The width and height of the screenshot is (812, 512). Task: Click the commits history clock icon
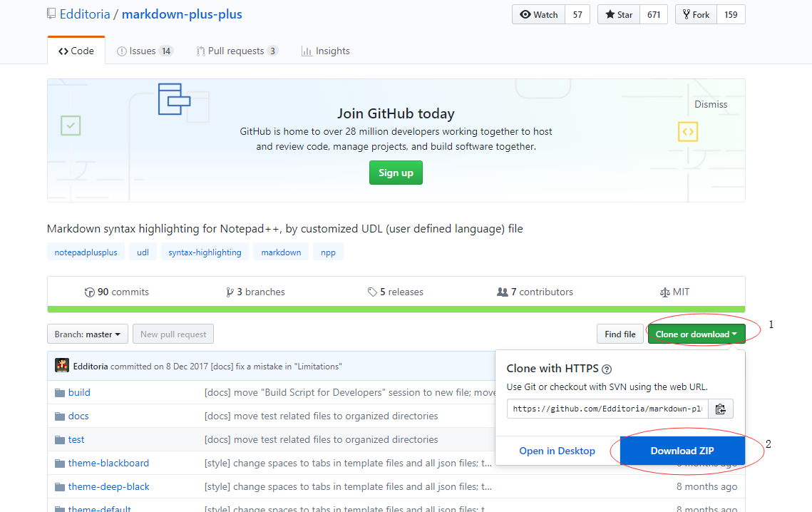coord(90,292)
